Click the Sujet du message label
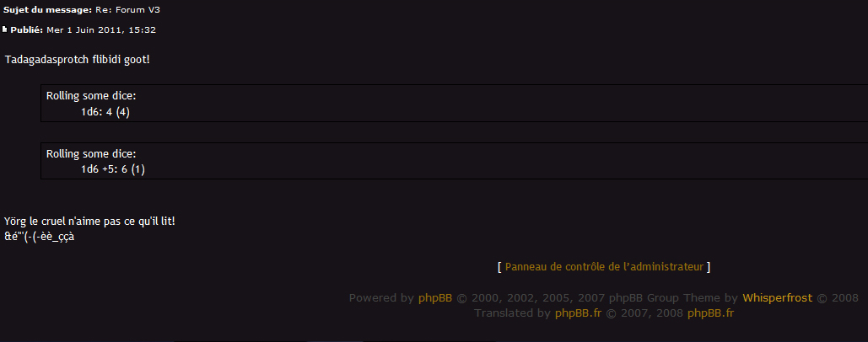Image resolution: width=868 pixels, height=342 pixels. [x=48, y=10]
